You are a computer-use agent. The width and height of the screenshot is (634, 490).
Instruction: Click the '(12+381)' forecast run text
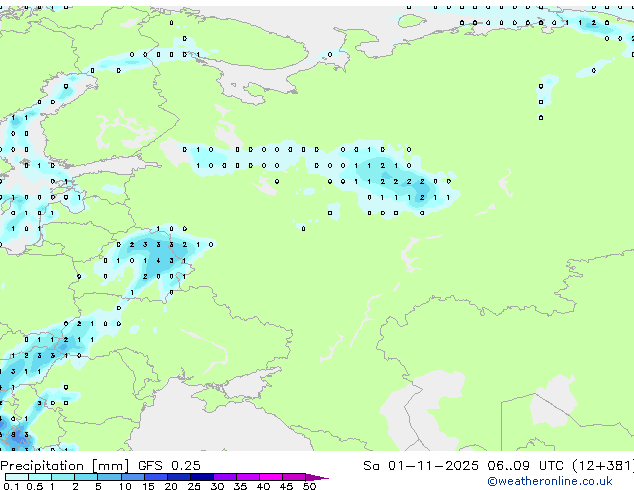(x=603, y=466)
